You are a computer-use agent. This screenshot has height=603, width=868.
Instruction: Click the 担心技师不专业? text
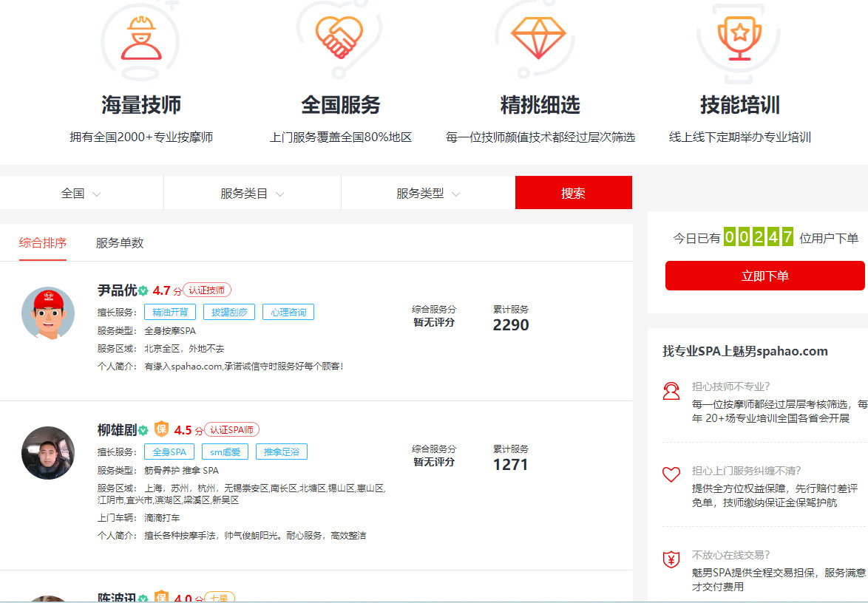pos(730,386)
